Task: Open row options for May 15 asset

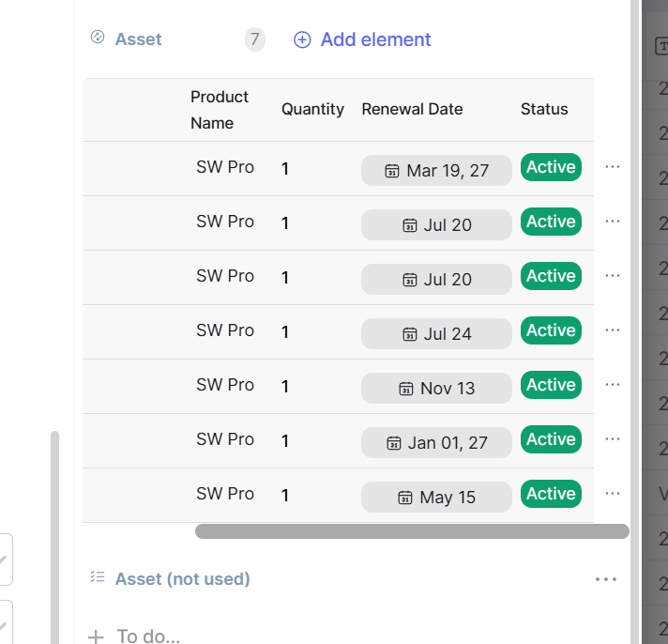Action: 613,493
